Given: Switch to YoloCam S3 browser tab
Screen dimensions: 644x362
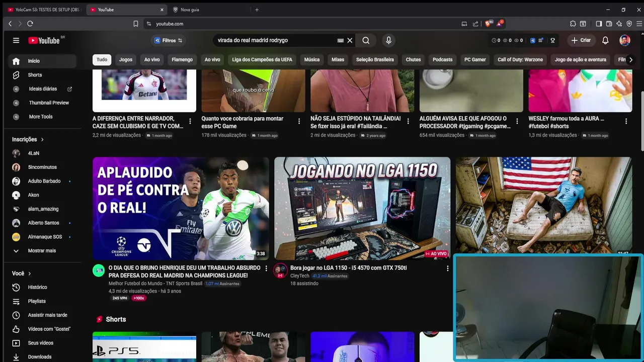Looking at the screenshot, I should coord(44,10).
